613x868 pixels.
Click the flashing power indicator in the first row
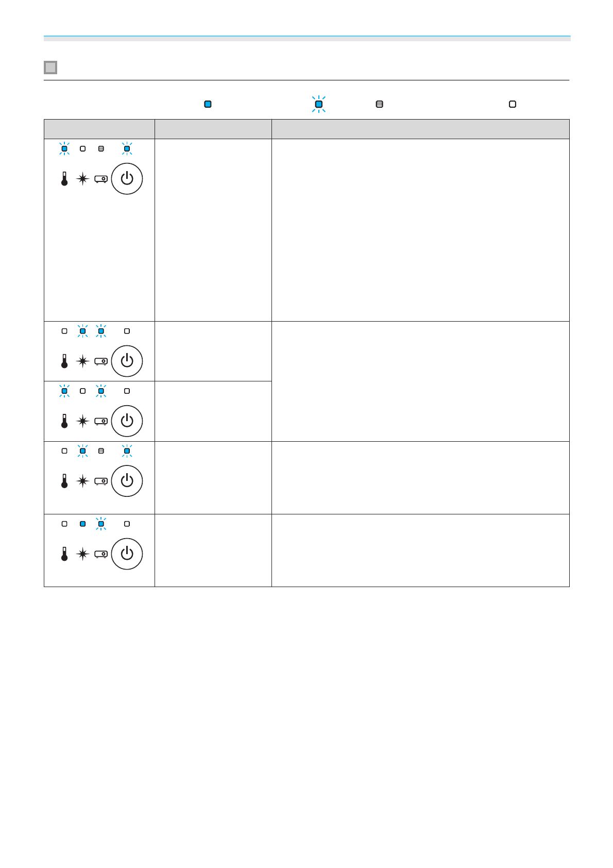(x=127, y=148)
